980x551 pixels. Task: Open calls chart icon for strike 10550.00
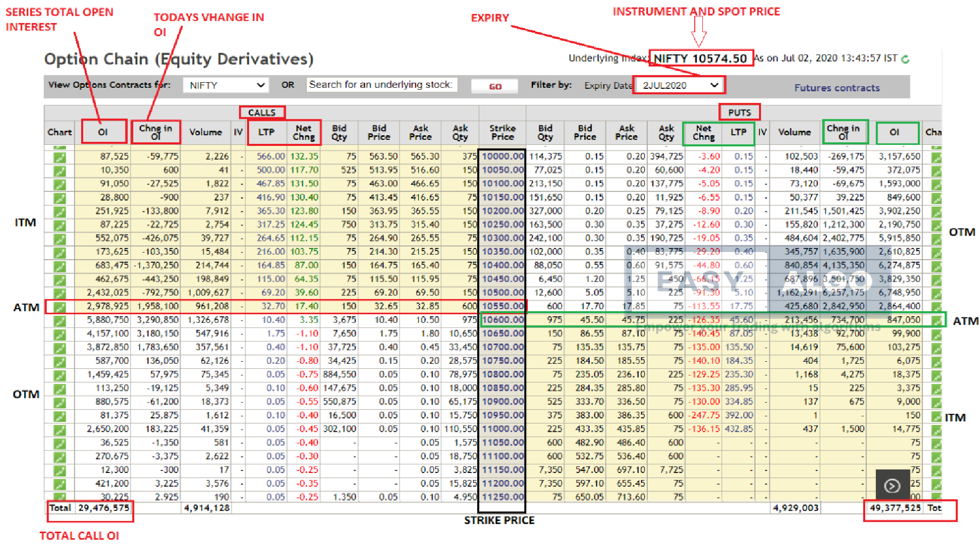click(60, 308)
